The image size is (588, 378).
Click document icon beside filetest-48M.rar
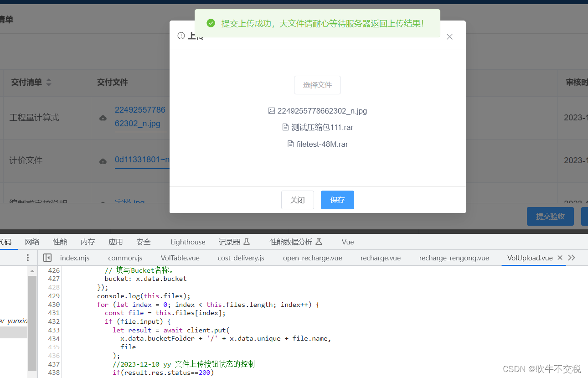[290, 144]
